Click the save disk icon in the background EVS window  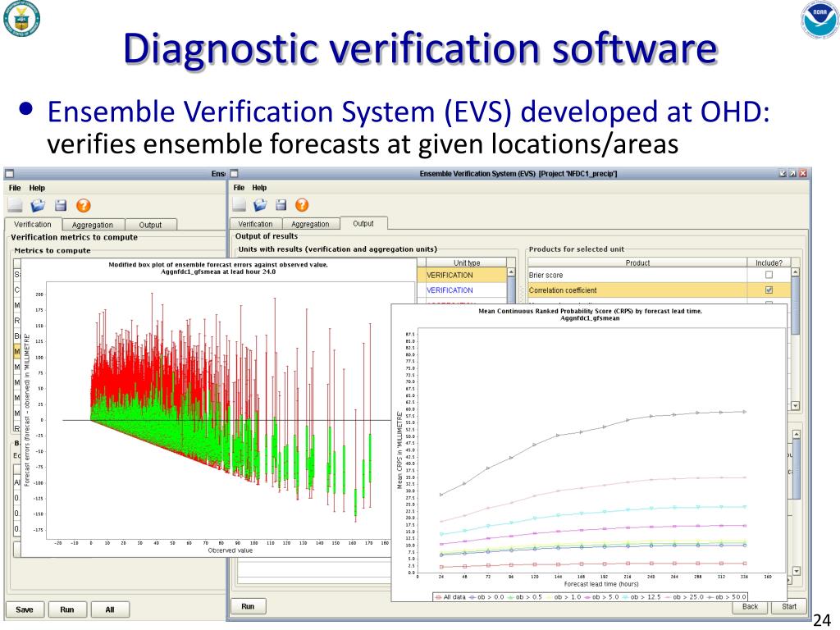click(61, 205)
